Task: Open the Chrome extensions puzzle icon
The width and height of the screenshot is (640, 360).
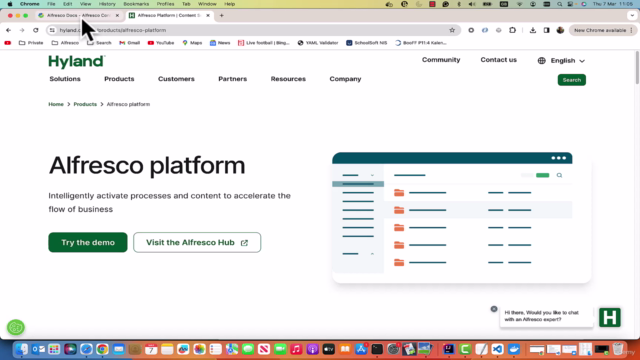Action: pos(513,30)
